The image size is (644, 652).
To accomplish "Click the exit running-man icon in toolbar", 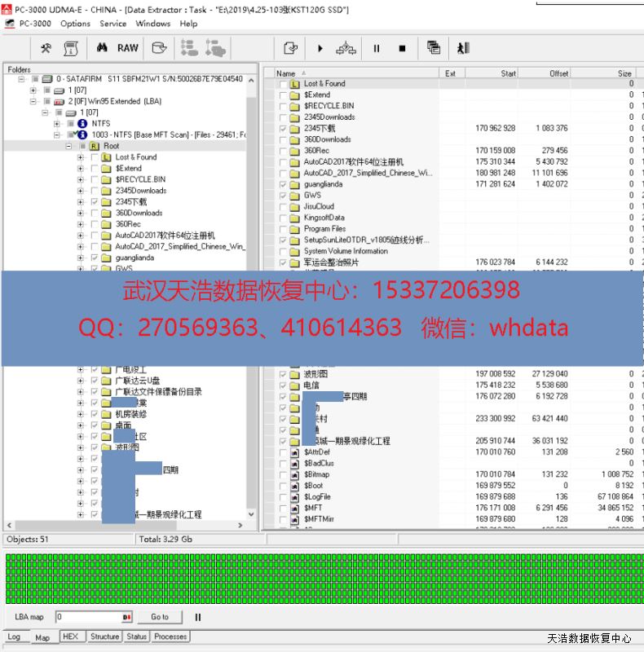I will click(x=463, y=49).
